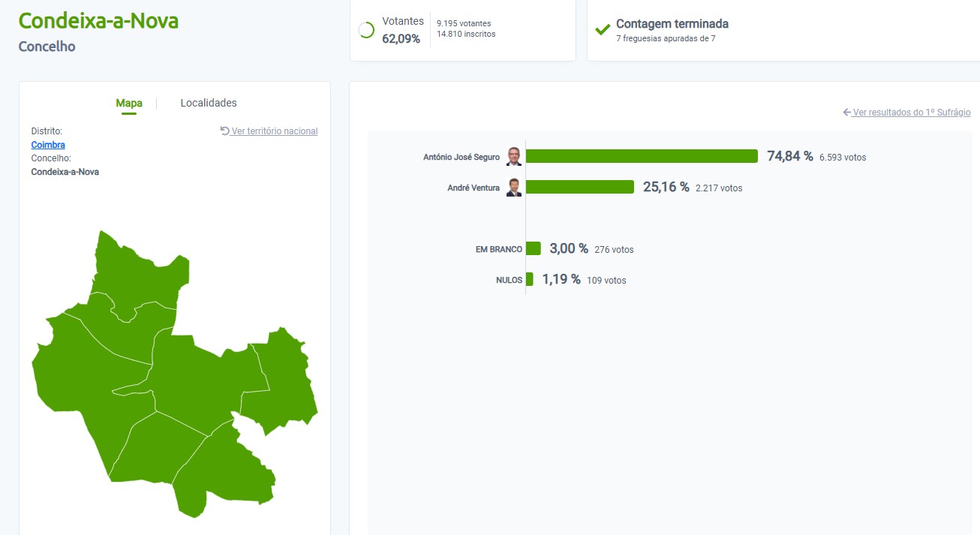The width and height of the screenshot is (980, 535).
Task: Click the EM BRANCO votes bar
Action: [534, 248]
